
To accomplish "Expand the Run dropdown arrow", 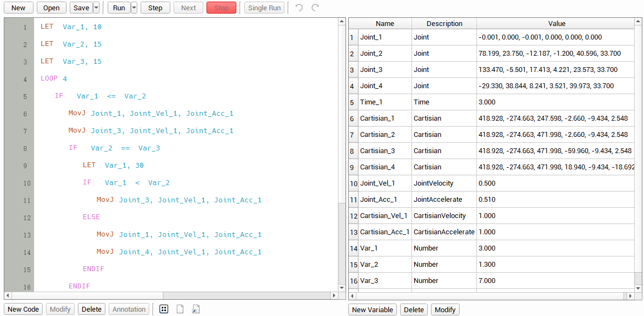I will pyautogui.click(x=134, y=8).
